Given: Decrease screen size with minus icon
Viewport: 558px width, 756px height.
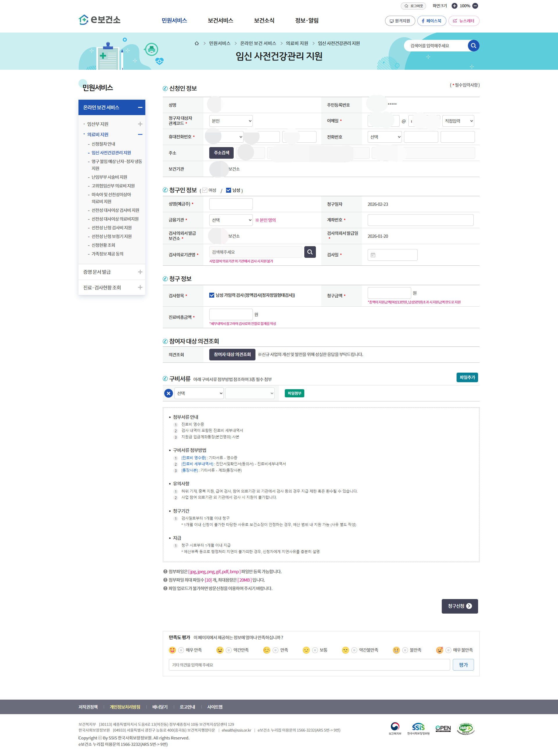Looking at the screenshot, I should point(475,6).
